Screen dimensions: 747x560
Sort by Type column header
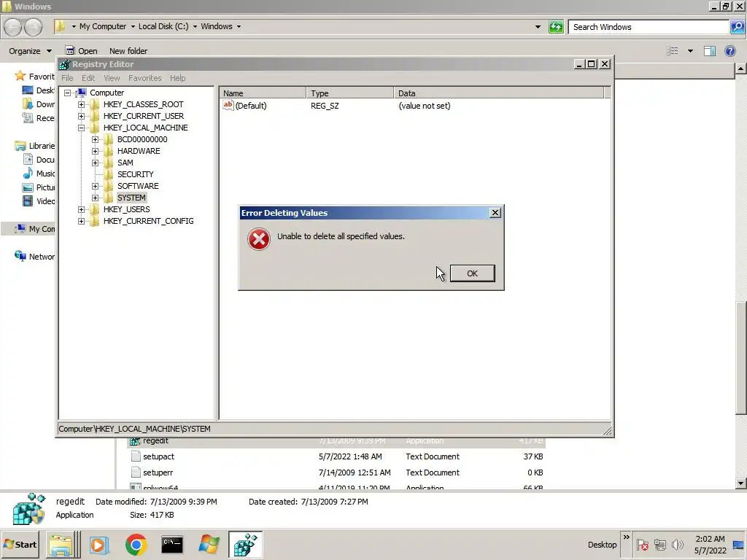[x=350, y=93]
